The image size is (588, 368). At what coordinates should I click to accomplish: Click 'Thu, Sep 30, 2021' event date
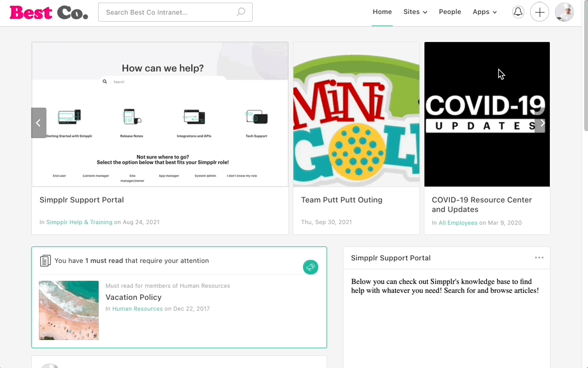point(326,222)
